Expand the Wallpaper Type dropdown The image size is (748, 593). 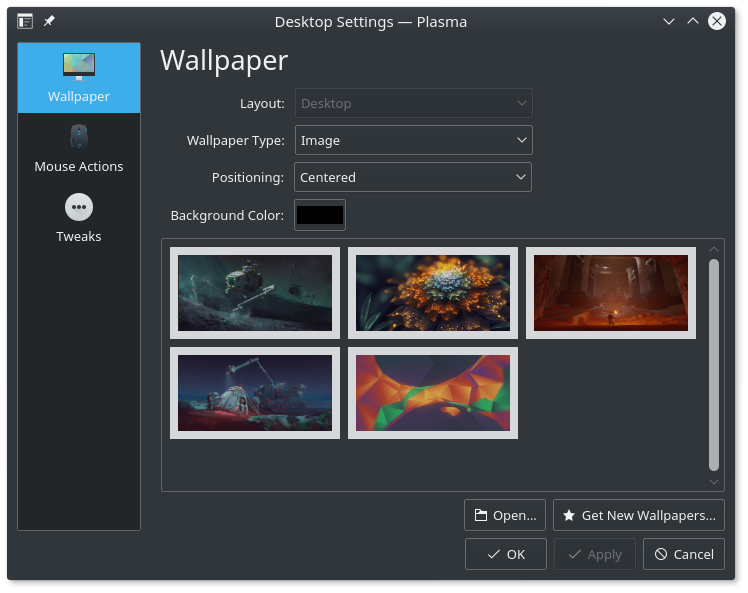413,140
